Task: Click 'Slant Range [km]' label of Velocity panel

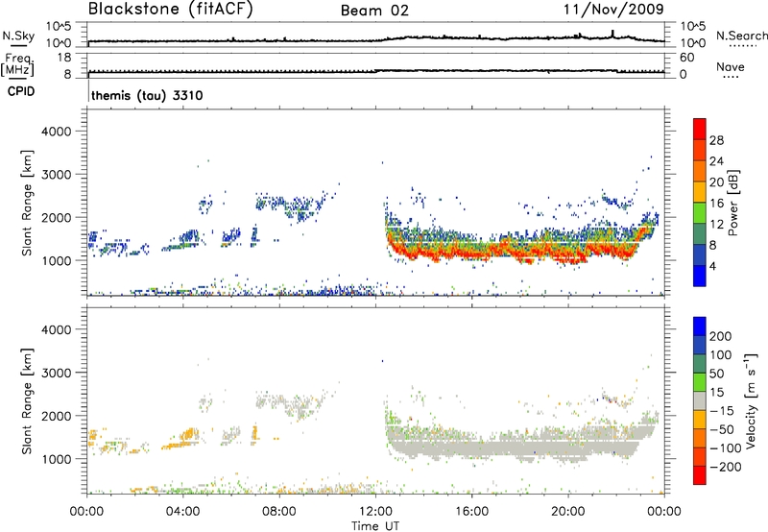Action: (x=27, y=400)
